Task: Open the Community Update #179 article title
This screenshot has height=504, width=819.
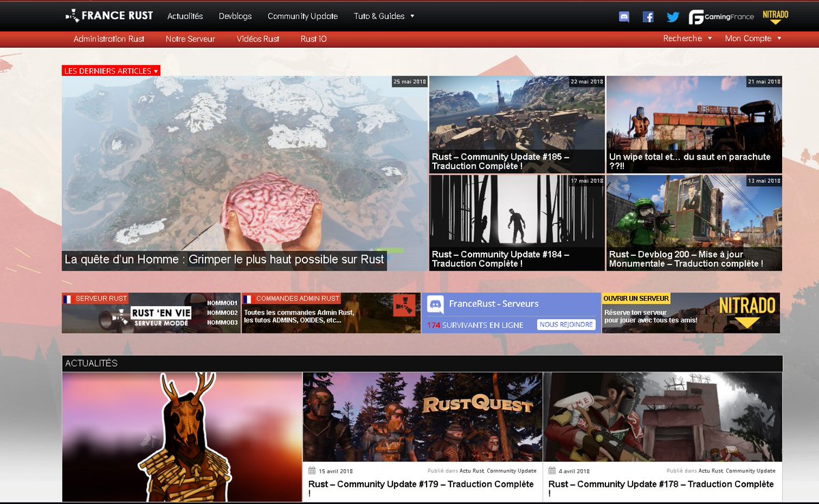Action: pyautogui.click(x=421, y=488)
